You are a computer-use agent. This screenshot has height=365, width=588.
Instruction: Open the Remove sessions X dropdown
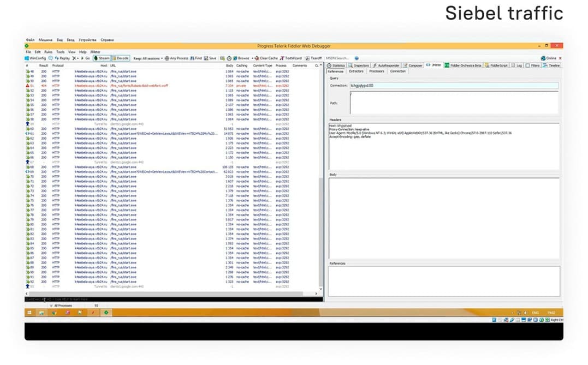pos(75,58)
